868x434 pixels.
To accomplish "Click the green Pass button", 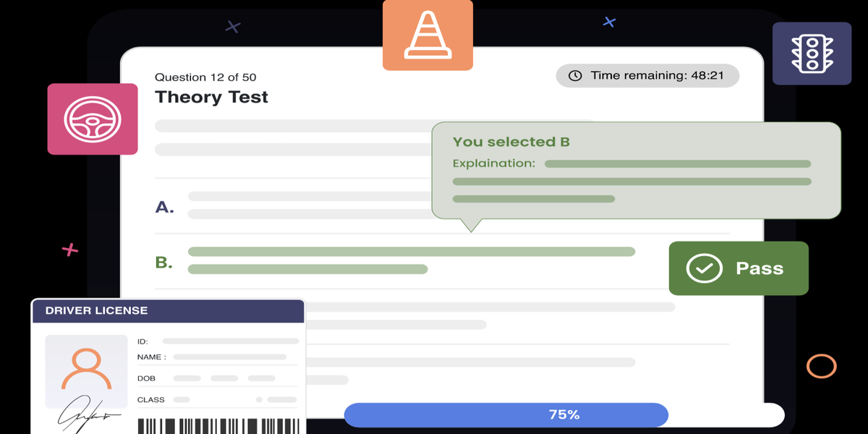I will point(738,268).
